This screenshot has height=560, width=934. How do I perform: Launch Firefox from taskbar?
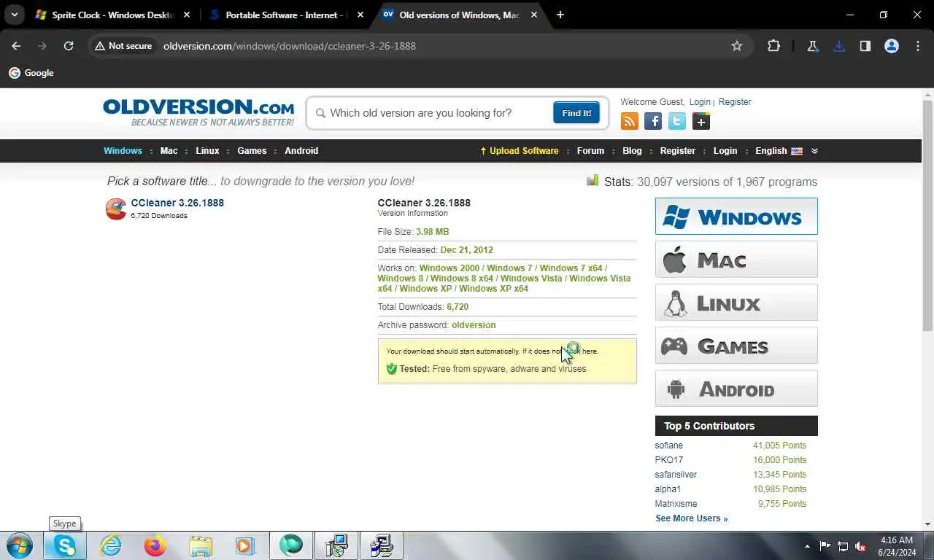tap(155, 545)
